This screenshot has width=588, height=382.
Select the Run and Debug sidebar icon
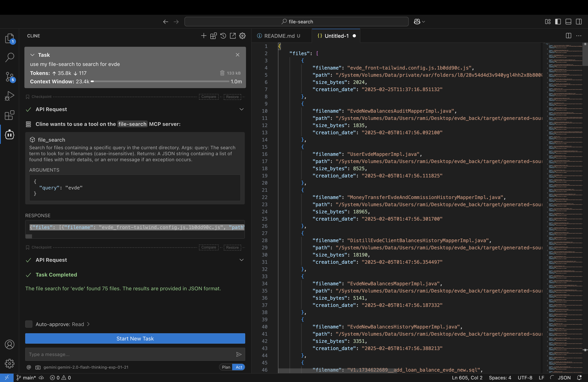9,96
